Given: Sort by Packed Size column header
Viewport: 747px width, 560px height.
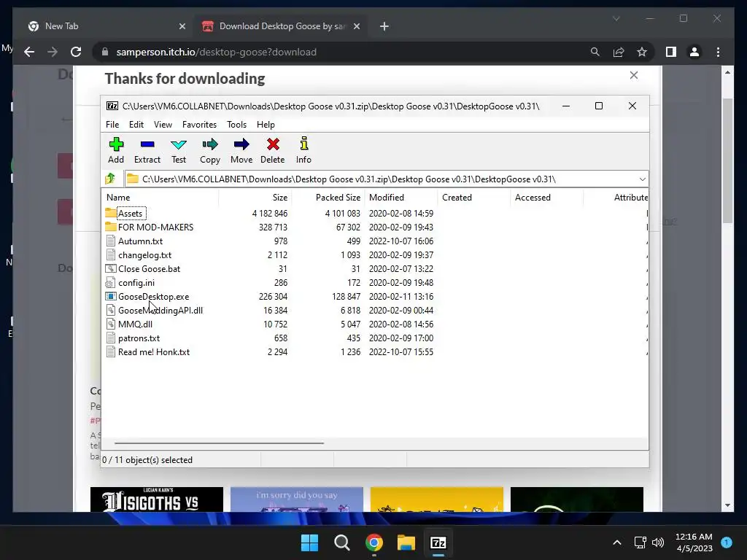Looking at the screenshot, I should [328, 197].
